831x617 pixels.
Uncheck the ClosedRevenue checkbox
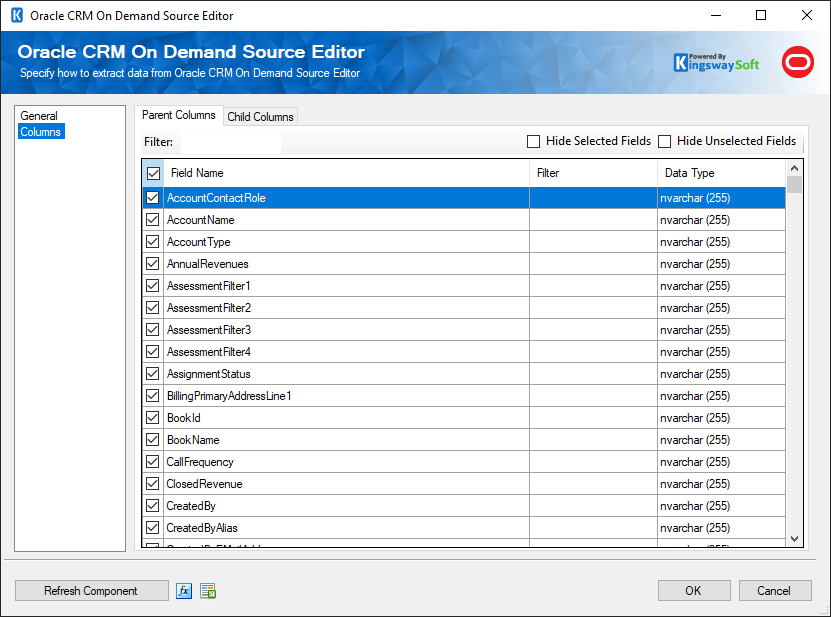point(153,483)
